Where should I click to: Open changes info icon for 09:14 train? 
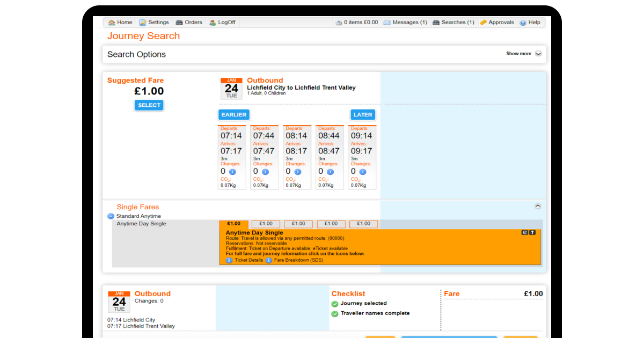363,172
